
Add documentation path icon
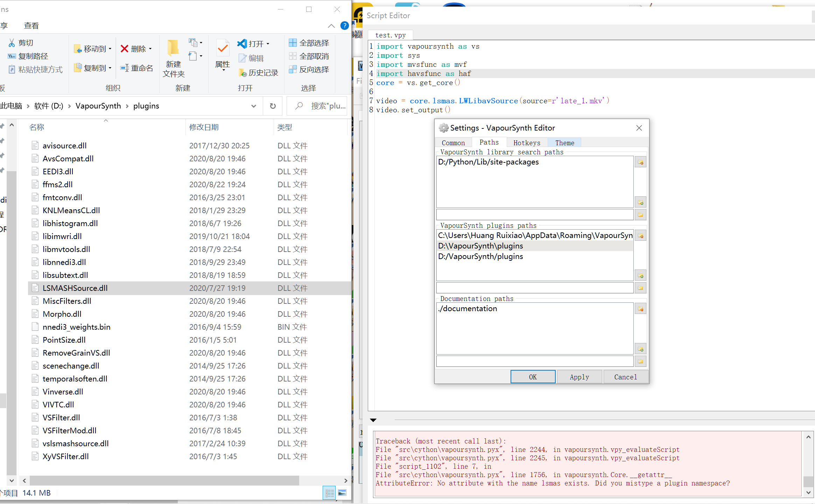click(640, 349)
